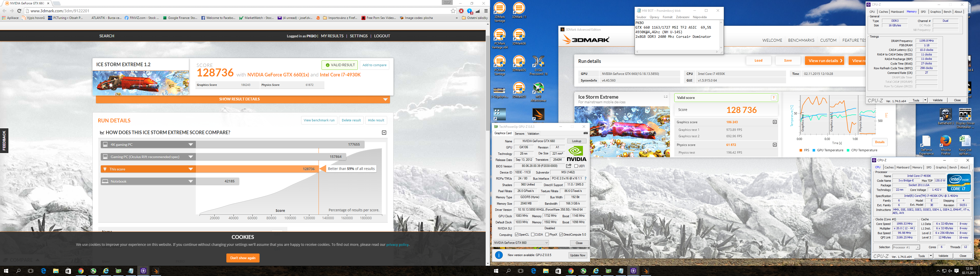980x276 pixels.
Task: Open the Aplikace apps shortcut in the bookmarks bar
Action: [10, 18]
